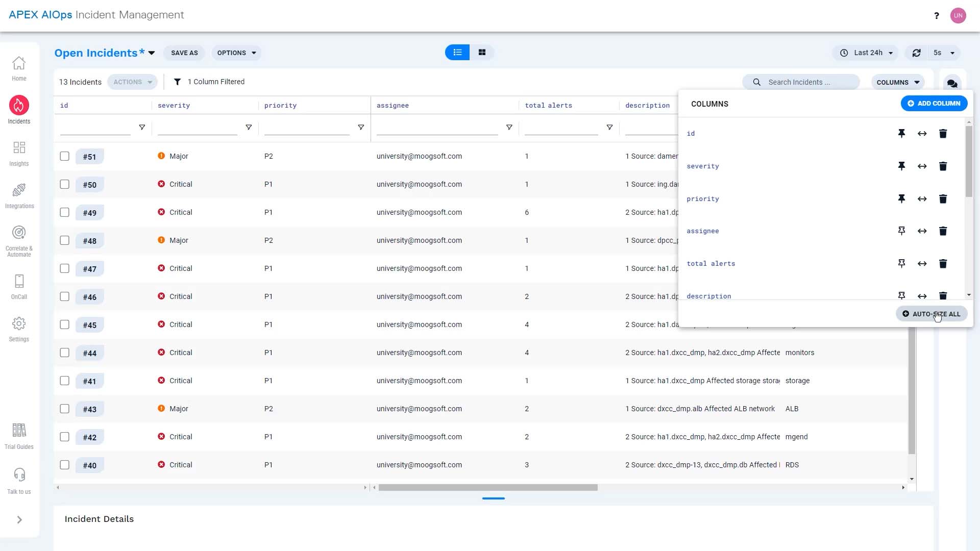Click the ADD COLUMN button
This screenshot has width=980, height=551.
pyautogui.click(x=934, y=104)
